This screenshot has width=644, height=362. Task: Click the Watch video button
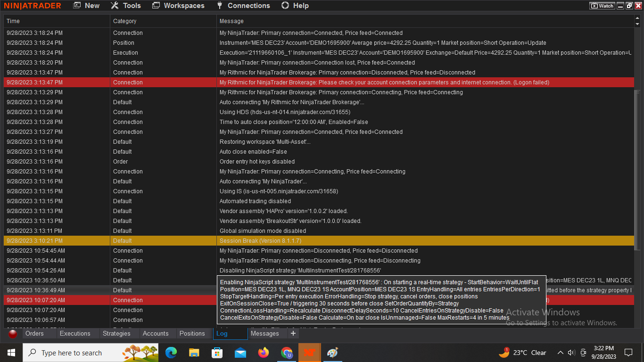pyautogui.click(x=602, y=6)
